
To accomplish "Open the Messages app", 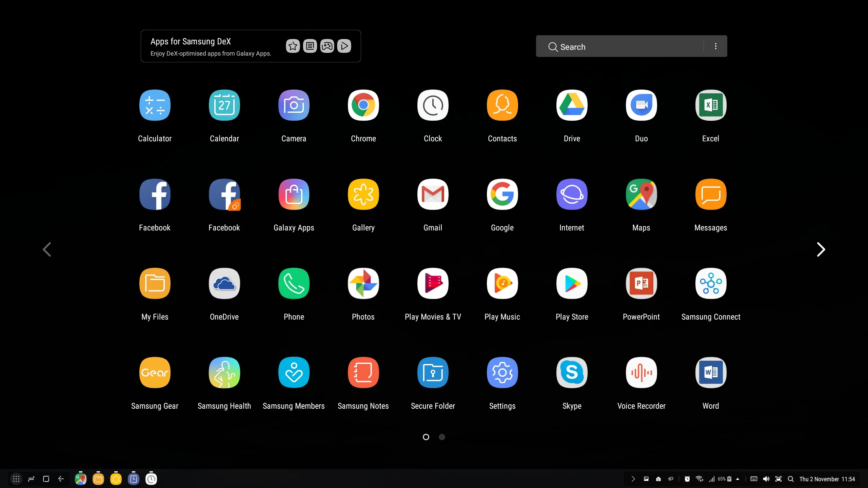I will pos(711,194).
